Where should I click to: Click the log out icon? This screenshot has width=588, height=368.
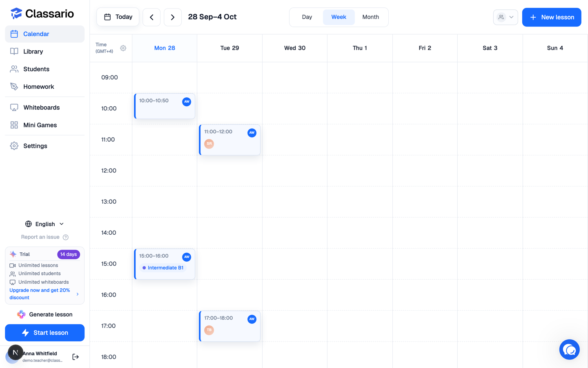click(x=76, y=357)
